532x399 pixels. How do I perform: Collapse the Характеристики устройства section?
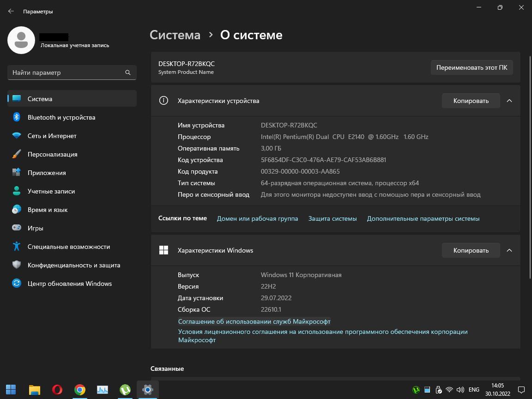(x=509, y=101)
